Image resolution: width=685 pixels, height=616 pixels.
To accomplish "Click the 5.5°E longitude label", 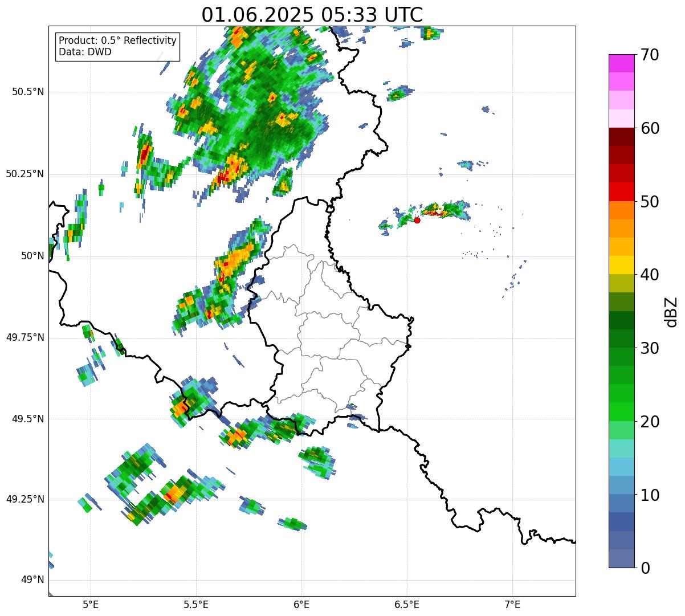I will pyautogui.click(x=196, y=604).
